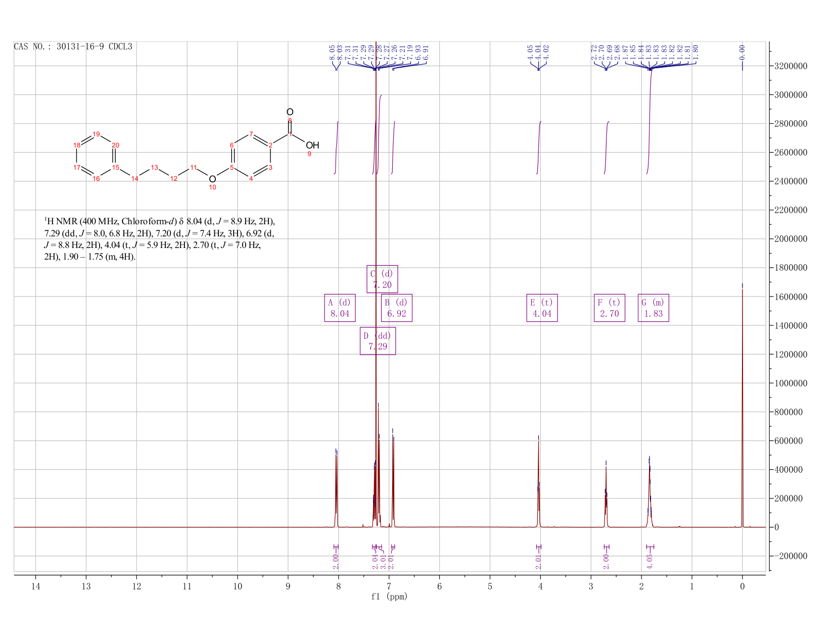Click the 600000 intensity axis label
The image size is (834, 644).
(x=788, y=441)
